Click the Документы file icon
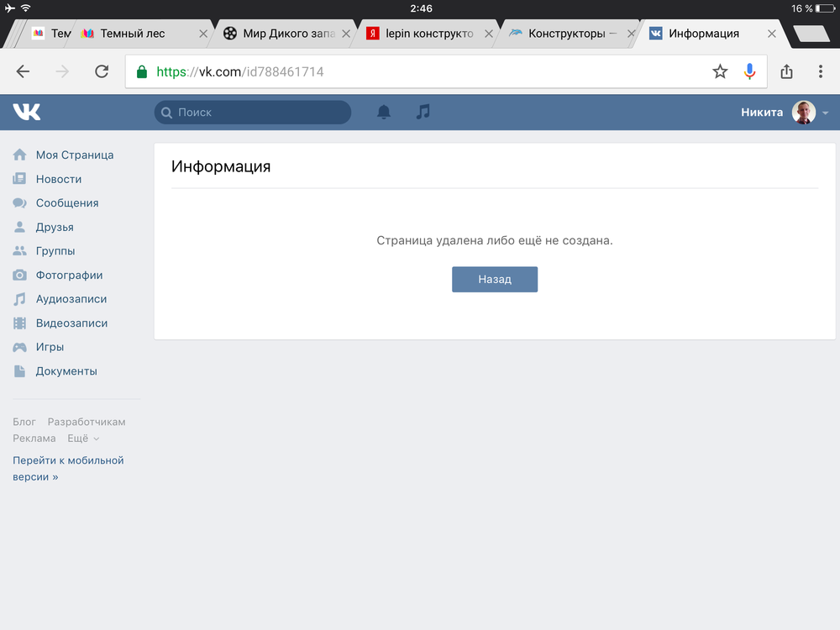This screenshot has width=840, height=630. (20, 370)
